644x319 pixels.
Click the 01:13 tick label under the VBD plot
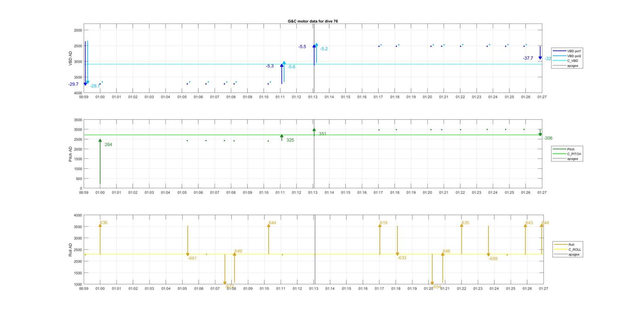[313, 97]
